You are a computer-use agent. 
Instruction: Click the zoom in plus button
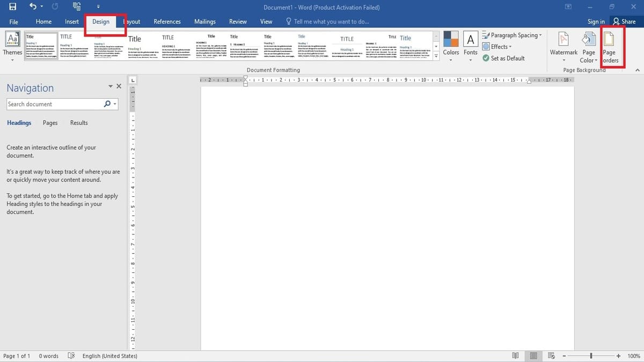[x=619, y=356]
